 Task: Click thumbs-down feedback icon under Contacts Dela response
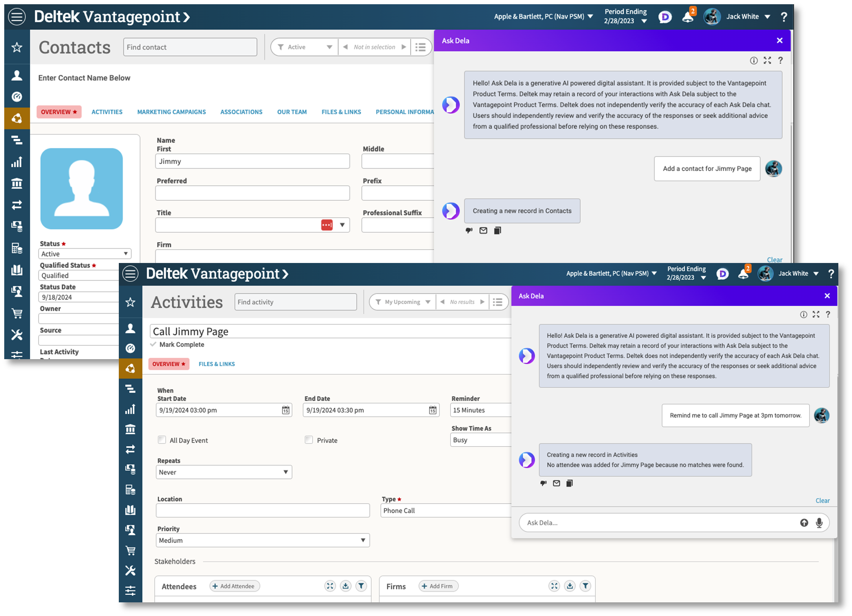(469, 230)
